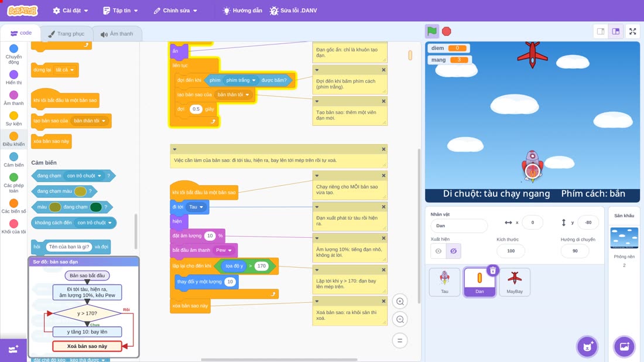Collapse the 'Xoá bản sao: ra khỏi sân' comment
Viewport: 644px width, 362px height.
click(317, 301)
